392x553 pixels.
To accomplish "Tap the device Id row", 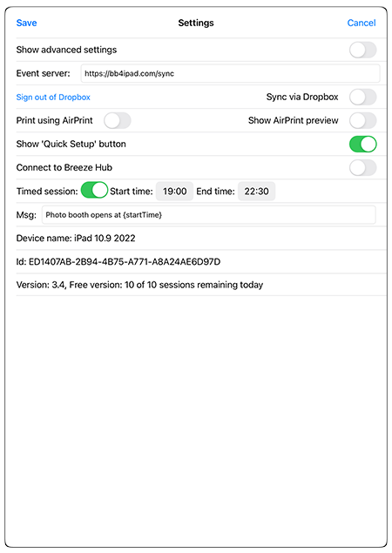I will pos(201,261).
